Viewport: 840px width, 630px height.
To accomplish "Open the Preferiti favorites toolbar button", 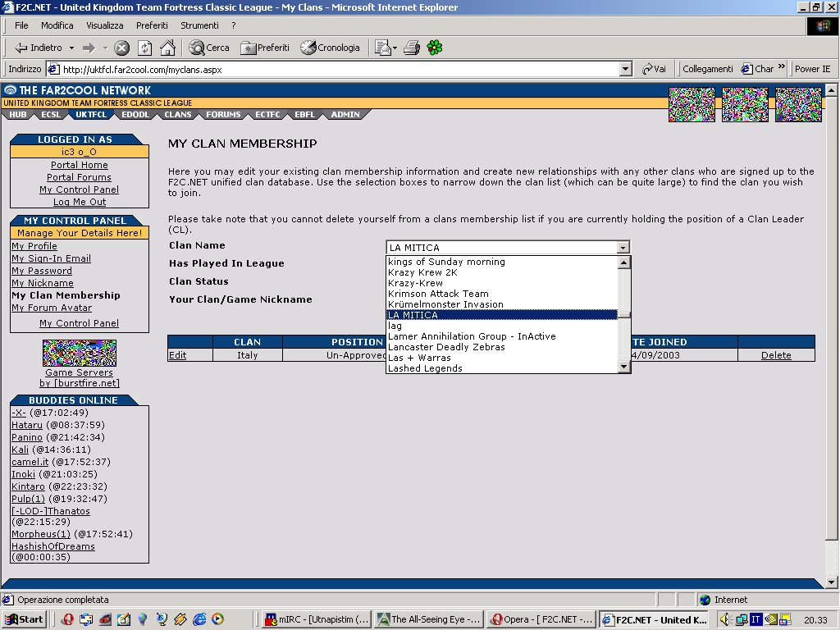I will tap(265, 48).
